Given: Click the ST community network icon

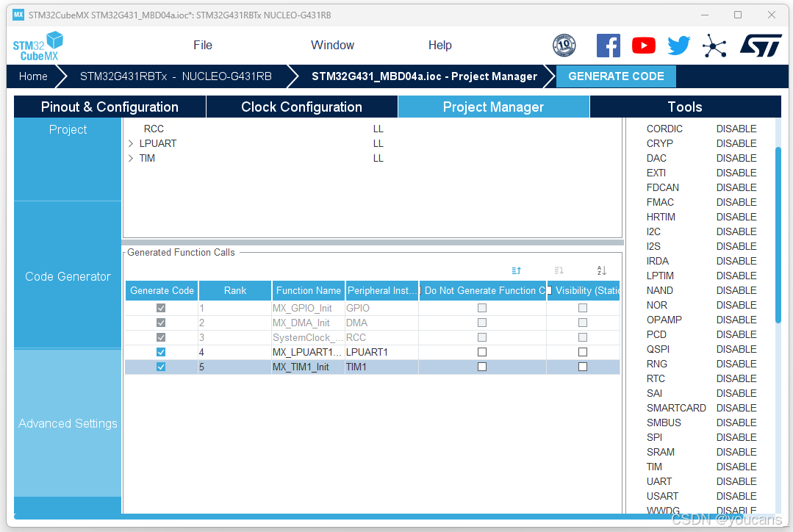Looking at the screenshot, I should tap(714, 46).
